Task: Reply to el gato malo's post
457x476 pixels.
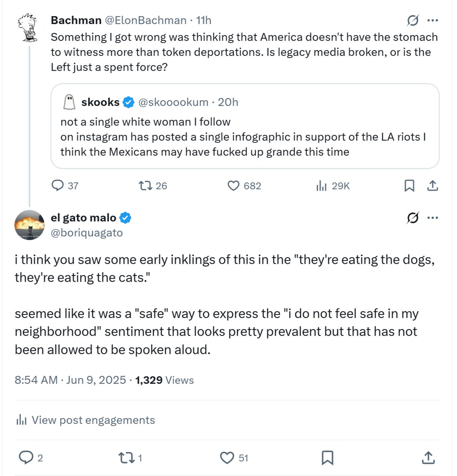Action: pos(26,458)
